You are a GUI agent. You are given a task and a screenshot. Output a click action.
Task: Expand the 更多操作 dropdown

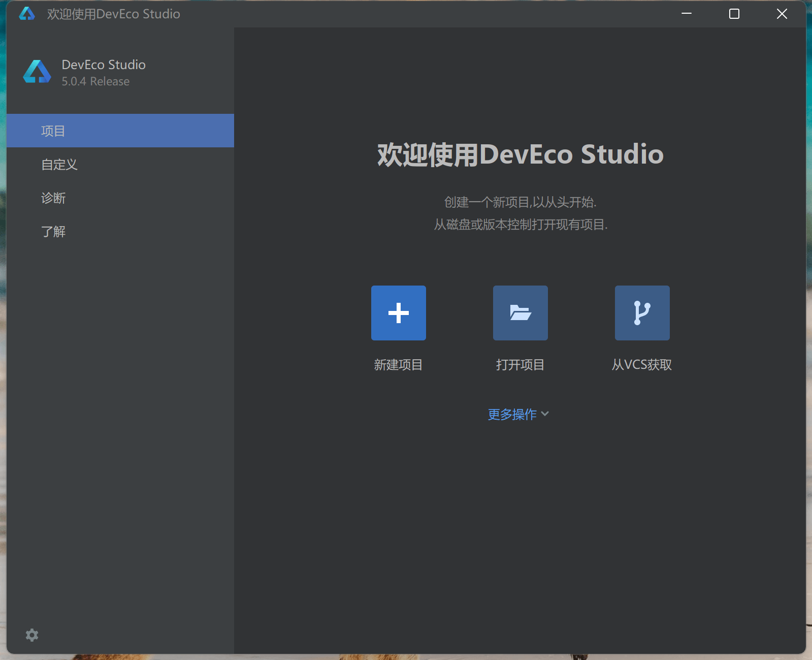coord(518,414)
